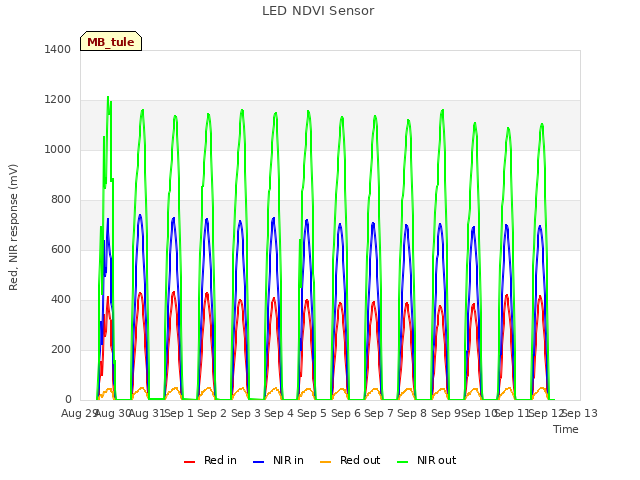The height and width of the screenshot is (480, 640).
Task: Click the red Red in legend swatch
Action: click(189, 462)
